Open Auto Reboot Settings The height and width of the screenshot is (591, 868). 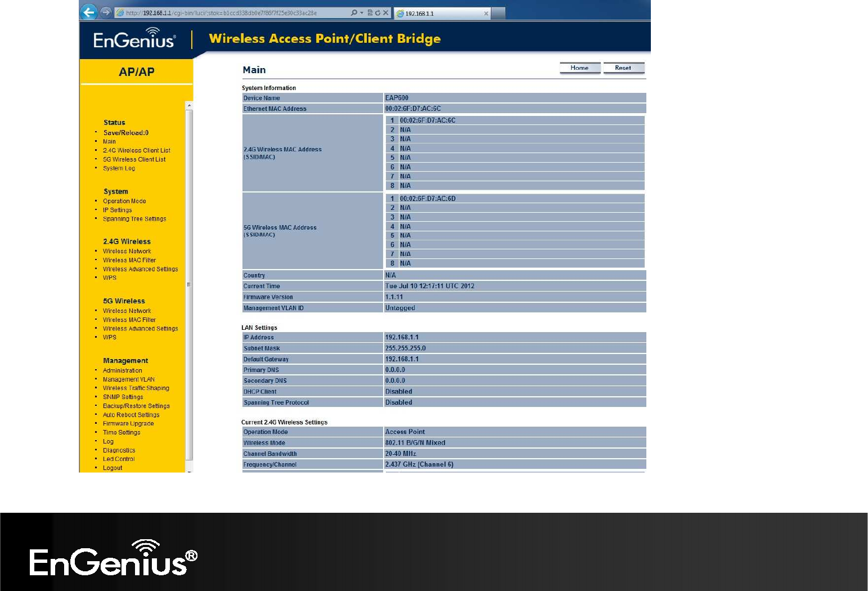[131, 415]
